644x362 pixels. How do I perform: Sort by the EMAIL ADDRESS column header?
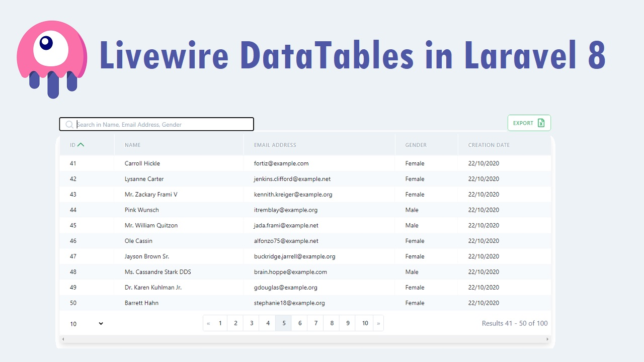click(275, 145)
